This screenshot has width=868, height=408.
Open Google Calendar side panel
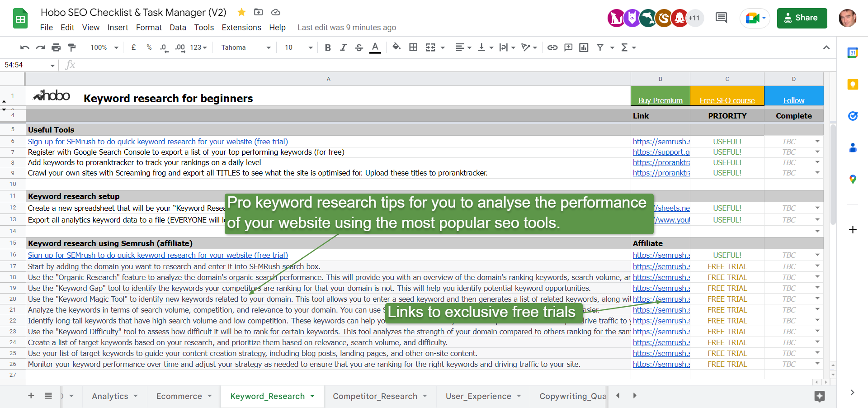(853, 52)
